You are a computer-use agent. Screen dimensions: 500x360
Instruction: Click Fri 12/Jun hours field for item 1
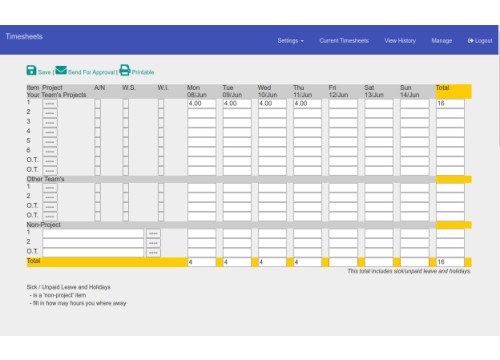tap(343, 104)
